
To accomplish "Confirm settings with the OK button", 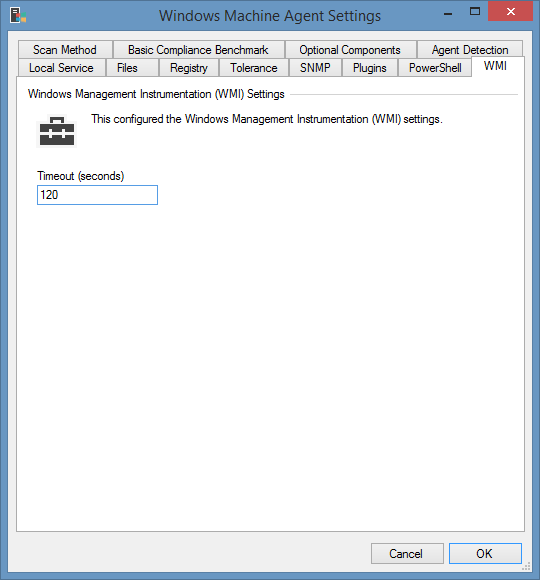I will pos(485,553).
